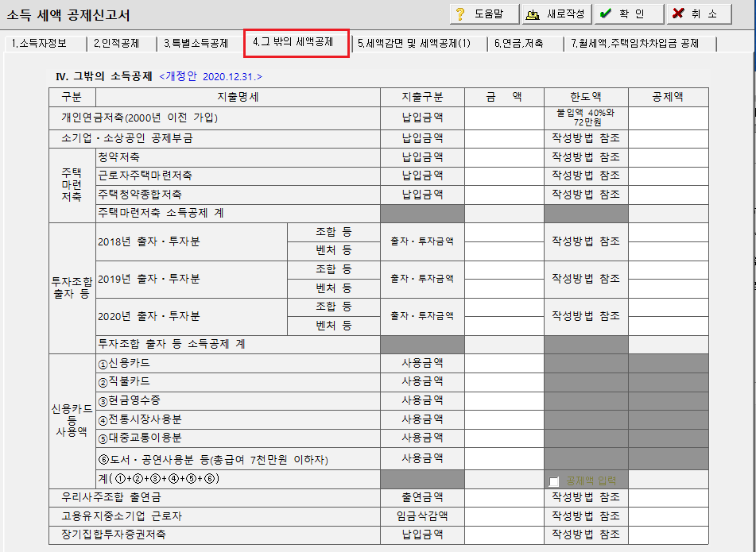Click the yellow question mark help icon
Image resolution: width=756 pixels, height=552 pixels.
[460, 14]
